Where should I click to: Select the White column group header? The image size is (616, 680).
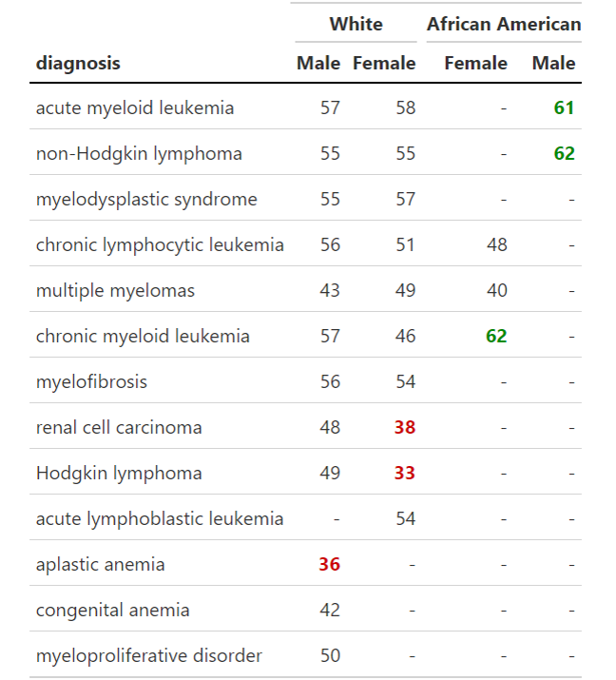coord(356,24)
